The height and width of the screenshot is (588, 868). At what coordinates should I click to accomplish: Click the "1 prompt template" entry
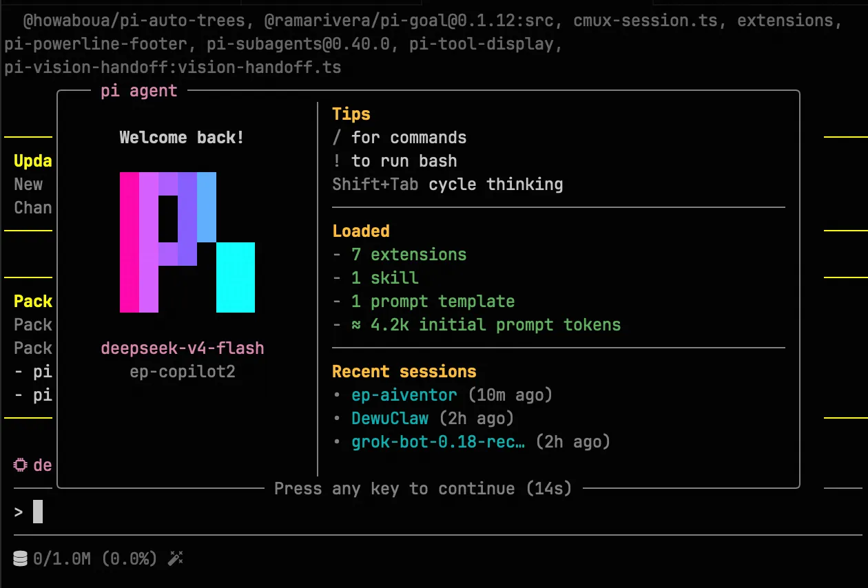[433, 302]
